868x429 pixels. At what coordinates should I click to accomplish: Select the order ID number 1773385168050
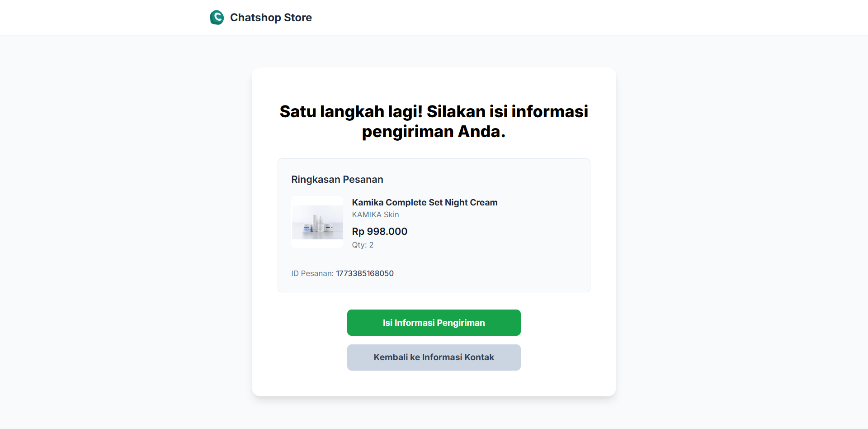coord(364,273)
